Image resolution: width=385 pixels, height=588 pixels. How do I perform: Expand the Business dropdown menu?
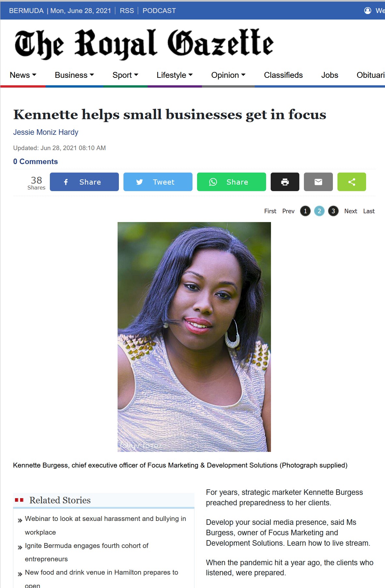74,75
